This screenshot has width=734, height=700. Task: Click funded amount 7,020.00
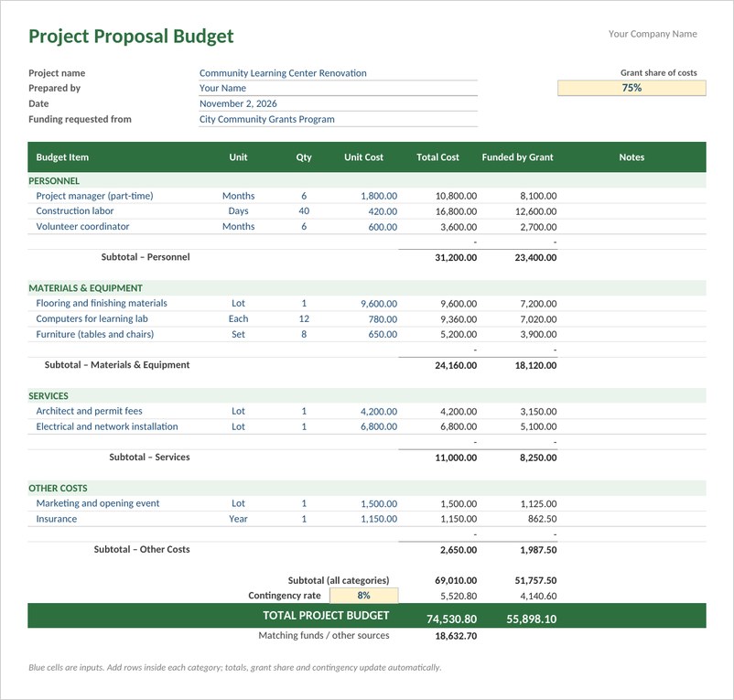[538, 319]
